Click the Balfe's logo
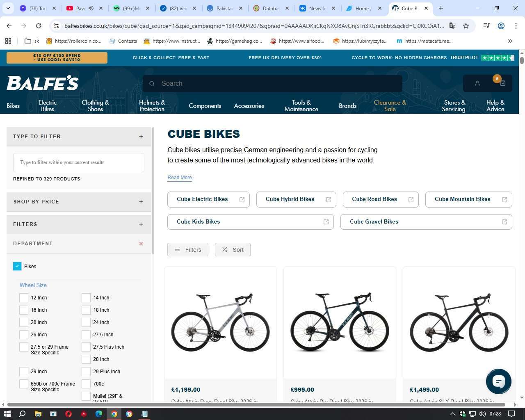525x420 pixels. pyautogui.click(x=43, y=83)
